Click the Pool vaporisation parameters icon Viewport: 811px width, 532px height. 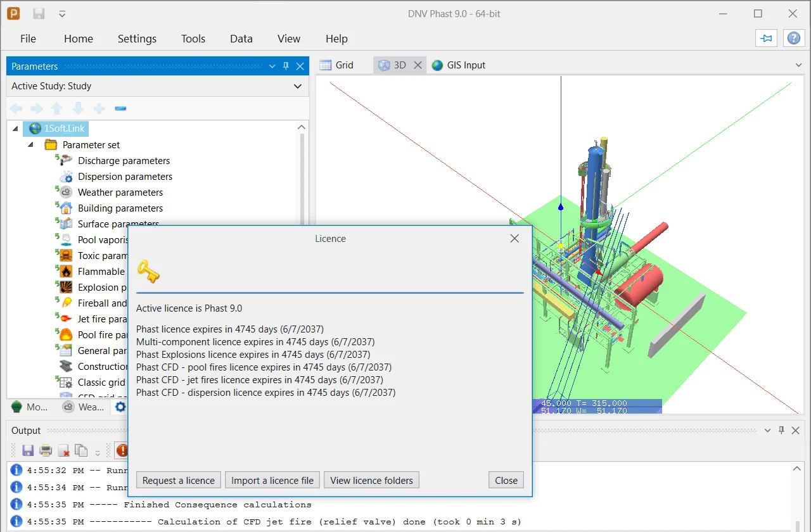coord(66,239)
